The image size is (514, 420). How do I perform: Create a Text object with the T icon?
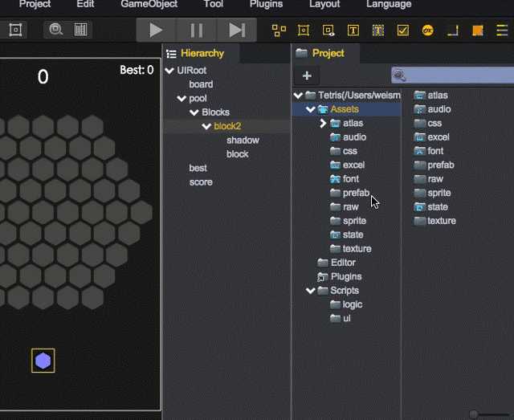(x=353, y=31)
